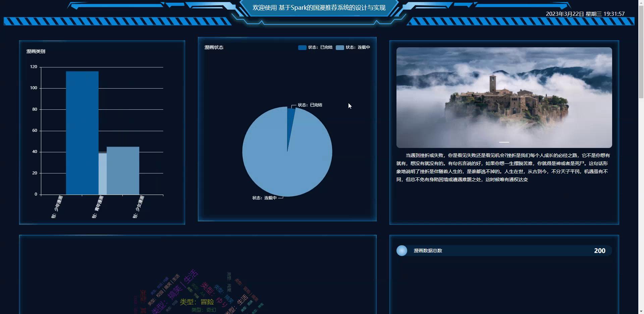Click the 少女漫画 bar in 漫画类别 chart

[x=123, y=170]
